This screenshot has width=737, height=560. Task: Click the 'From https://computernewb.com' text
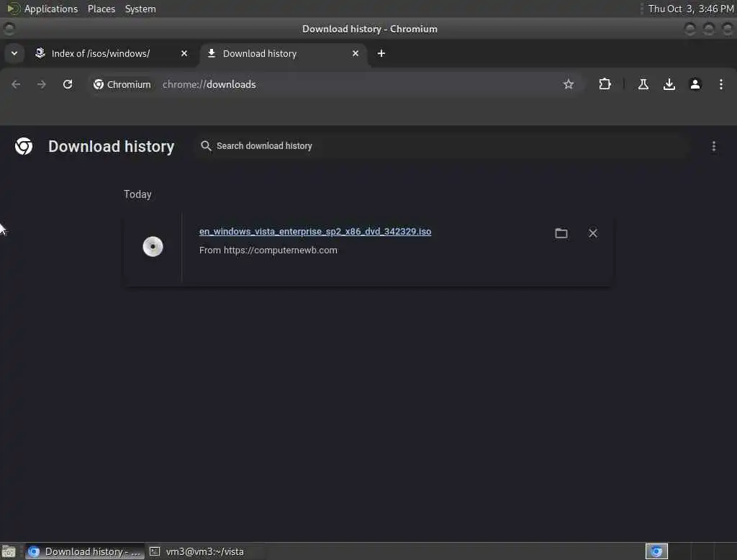(x=268, y=250)
